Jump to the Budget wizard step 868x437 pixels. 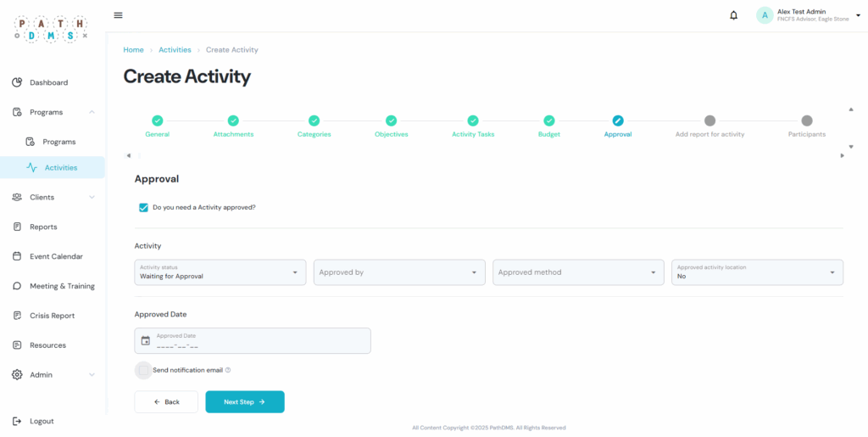(548, 121)
